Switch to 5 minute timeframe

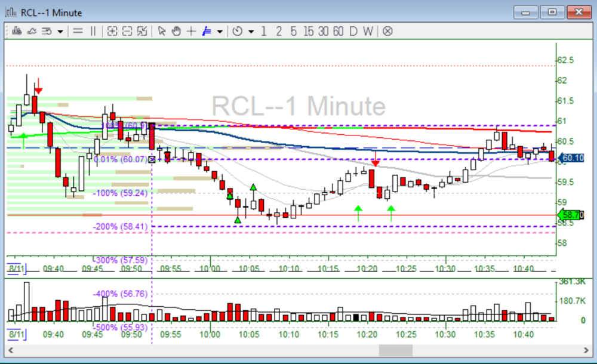293,31
